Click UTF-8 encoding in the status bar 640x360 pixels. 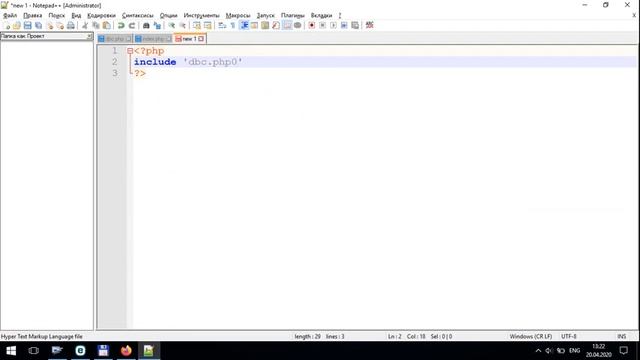(x=569, y=337)
